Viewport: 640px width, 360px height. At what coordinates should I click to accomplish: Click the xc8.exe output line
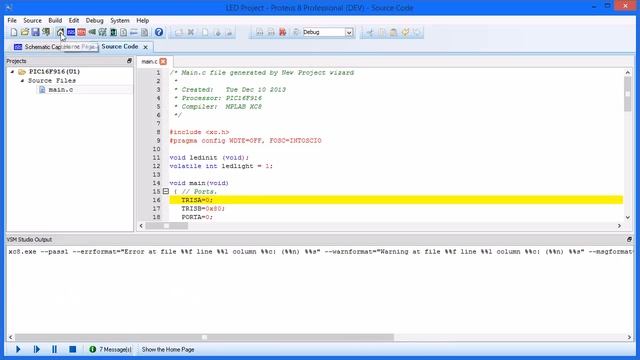(x=320, y=252)
